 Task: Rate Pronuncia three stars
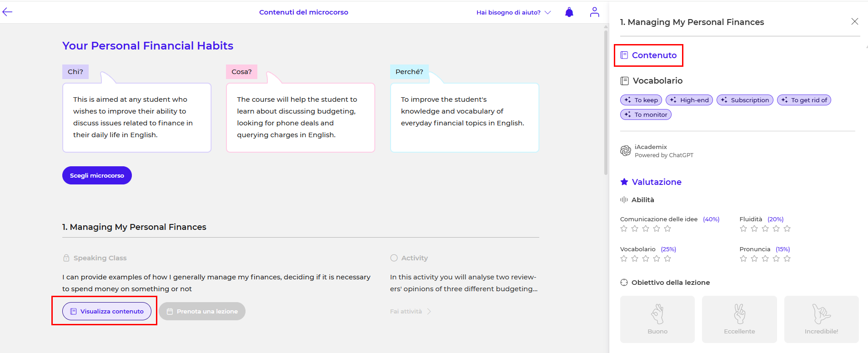[765, 259]
